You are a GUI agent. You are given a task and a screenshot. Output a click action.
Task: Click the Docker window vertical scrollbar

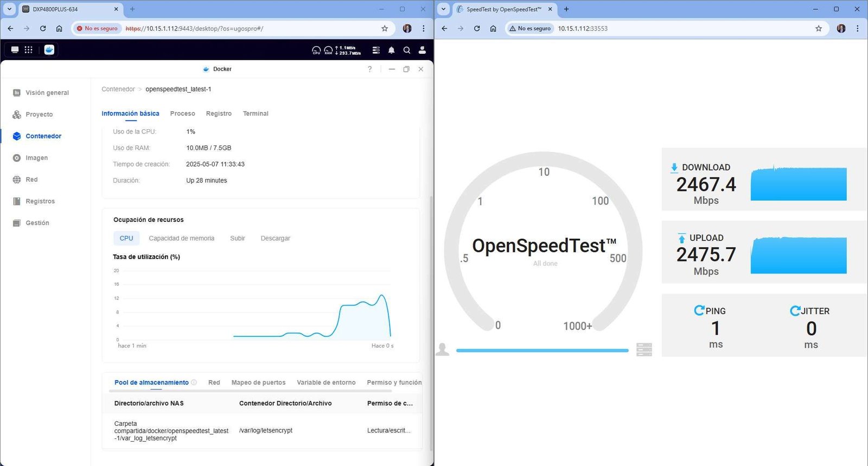click(x=431, y=323)
